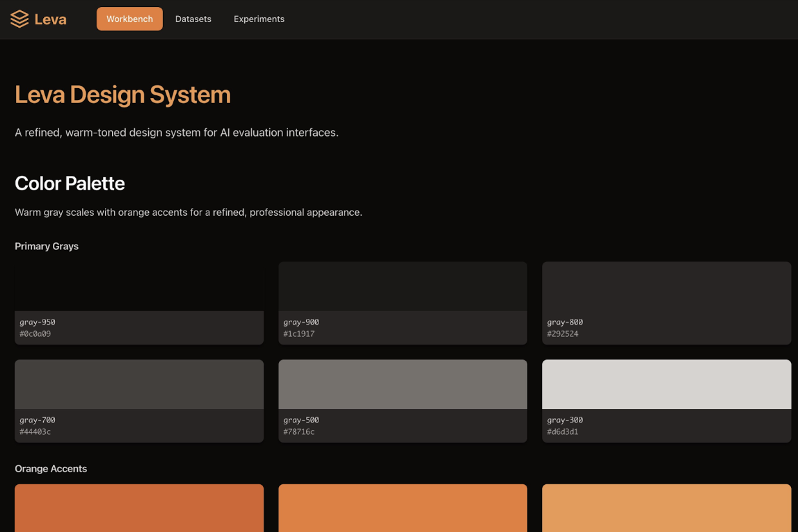The width and height of the screenshot is (798, 532).
Task: Pick the gray-900 color block
Action: pos(403,287)
